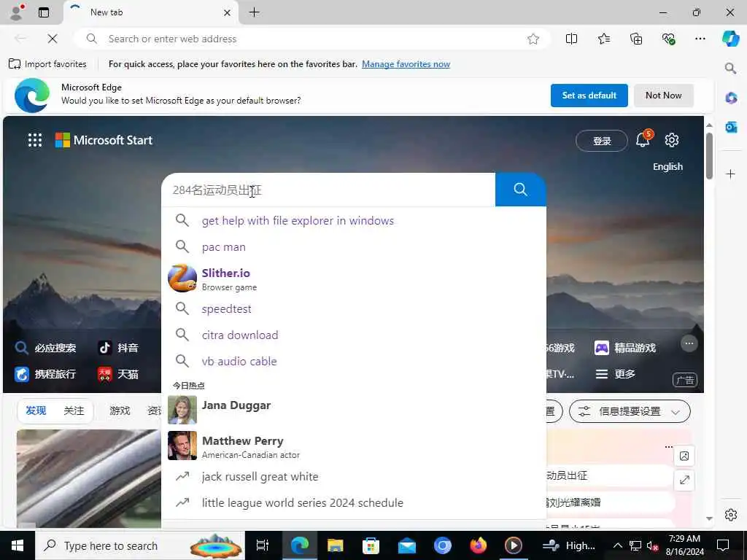Switch to the 关注 feed tab
The image size is (747, 560).
pos(74,411)
